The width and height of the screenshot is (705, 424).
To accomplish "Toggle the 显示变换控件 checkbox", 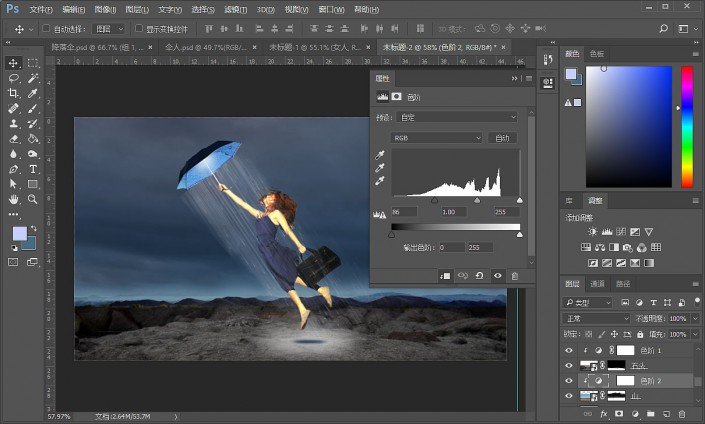I will pos(138,29).
